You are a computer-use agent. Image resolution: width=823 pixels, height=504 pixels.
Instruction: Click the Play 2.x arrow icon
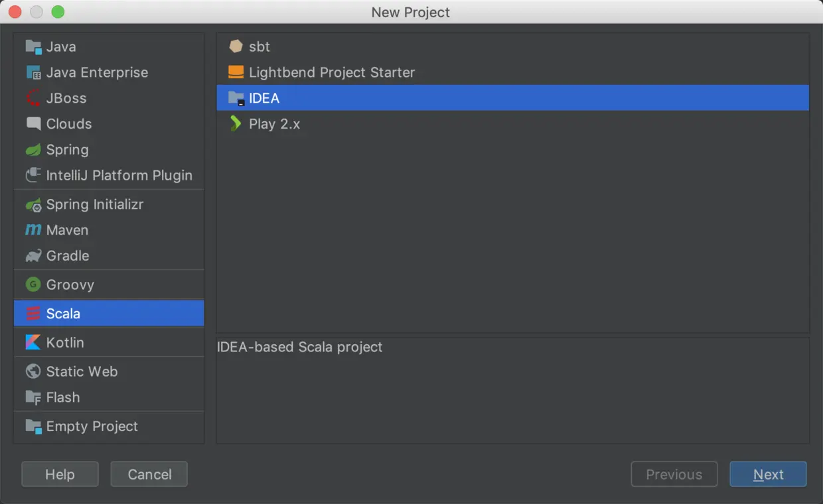[x=235, y=124]
